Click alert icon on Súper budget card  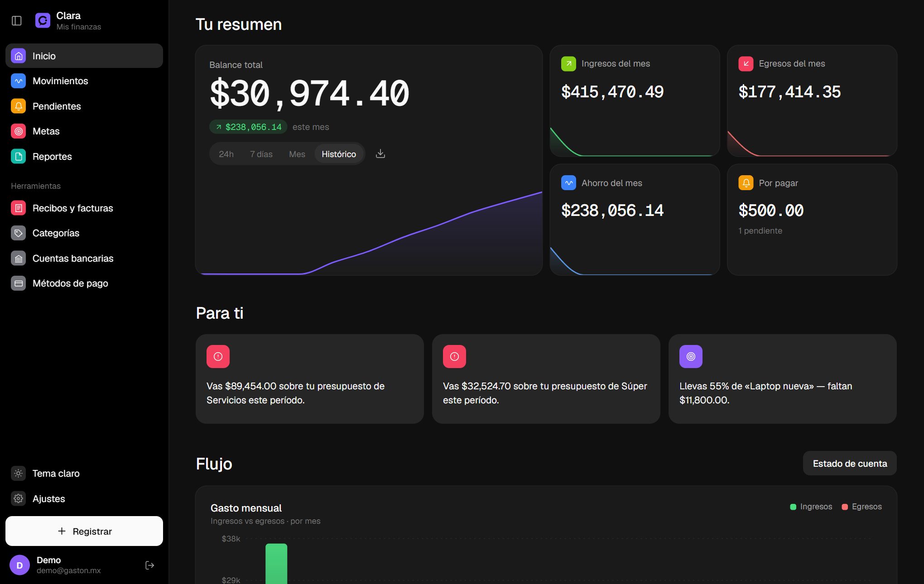click(x=454, y=357)
